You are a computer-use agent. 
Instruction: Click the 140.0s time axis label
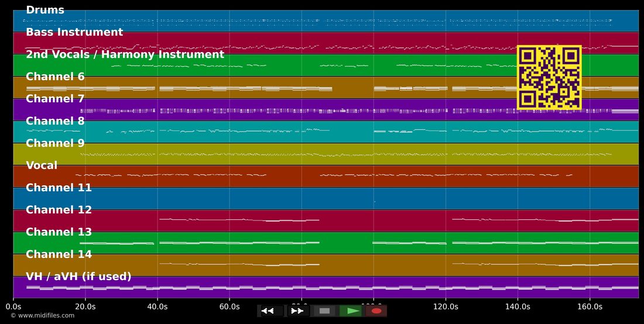tap(518, 307)
